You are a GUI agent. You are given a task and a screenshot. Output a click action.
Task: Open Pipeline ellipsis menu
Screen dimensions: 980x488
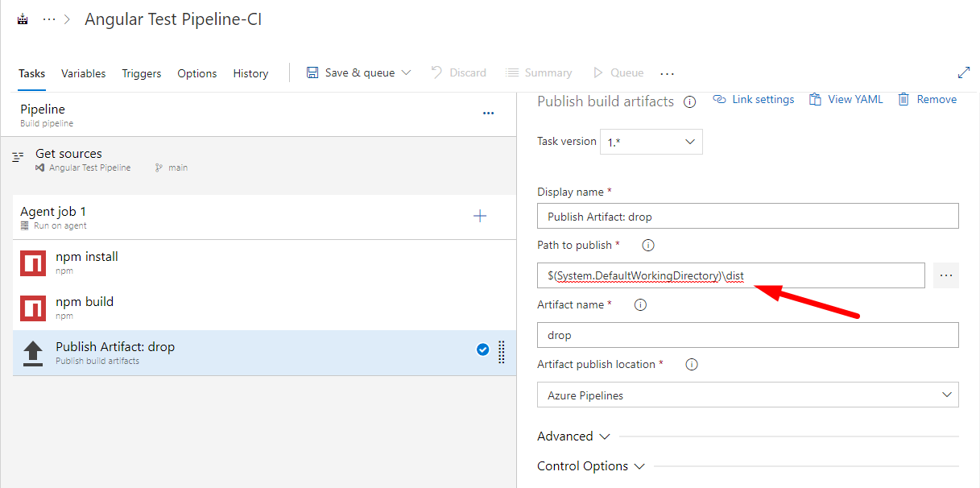488,114
